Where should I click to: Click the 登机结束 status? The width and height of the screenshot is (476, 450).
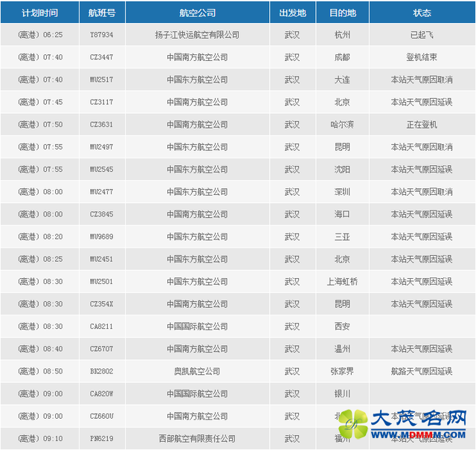click(x=422, y=57)
